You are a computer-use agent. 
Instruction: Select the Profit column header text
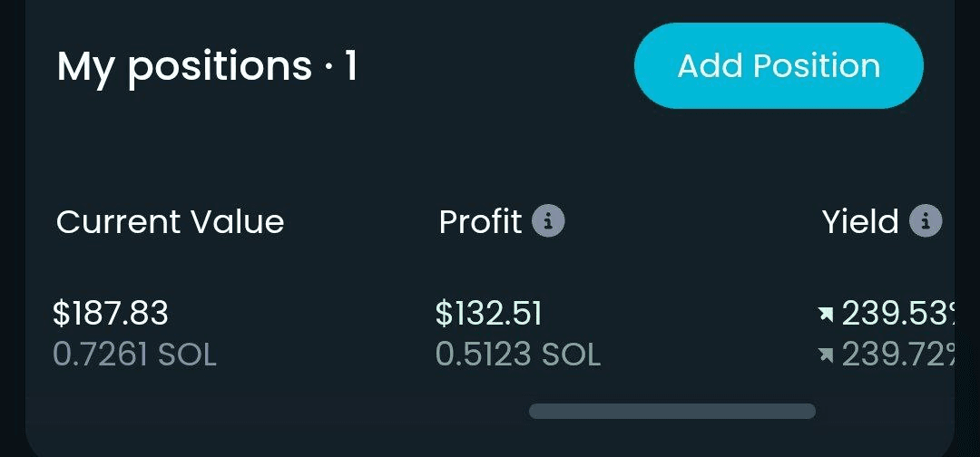pyautogui.click(x=480, y=221)
